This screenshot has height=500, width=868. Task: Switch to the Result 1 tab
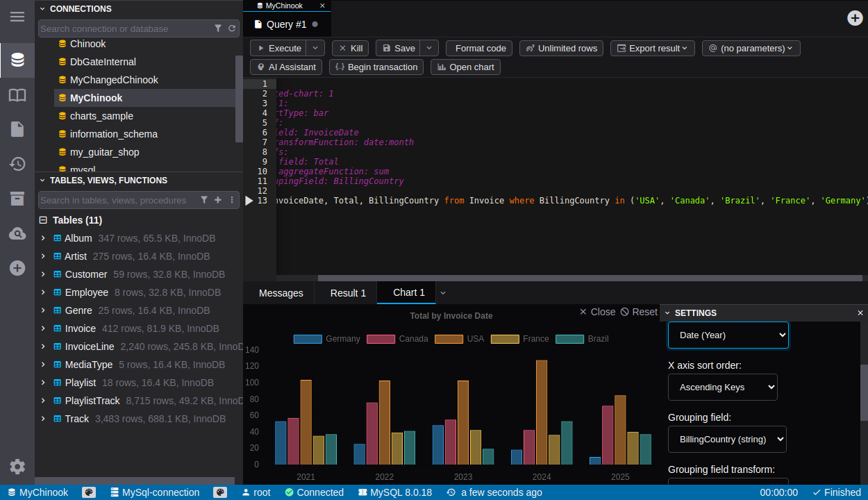348,293
